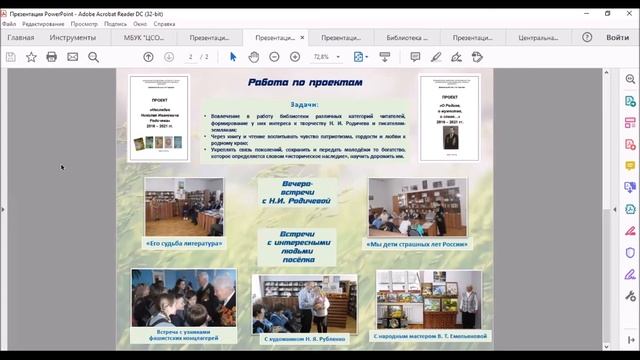Add a comment with the speech bubble toolbar icon
Screen dimensions: 640x360
click(415, 57)
